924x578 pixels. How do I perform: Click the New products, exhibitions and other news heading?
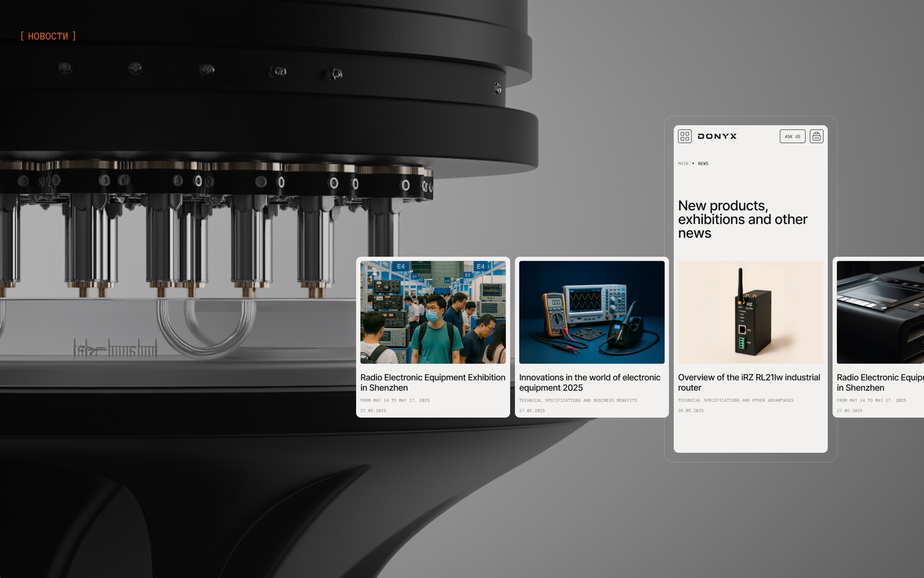point(742,219)
